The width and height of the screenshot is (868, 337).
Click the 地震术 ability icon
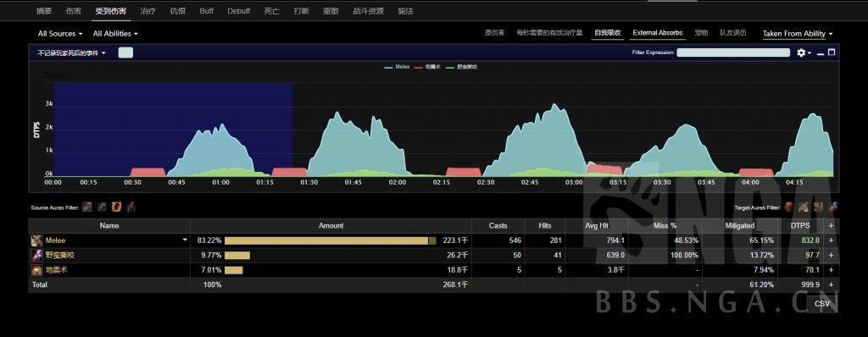(36, 270)
